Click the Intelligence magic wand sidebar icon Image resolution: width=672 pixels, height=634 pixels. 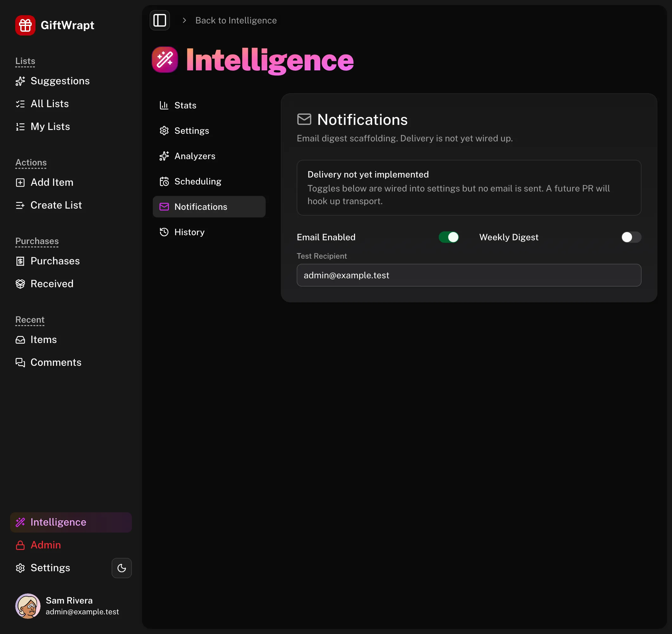pyautogui.click(x=20, y=522)
